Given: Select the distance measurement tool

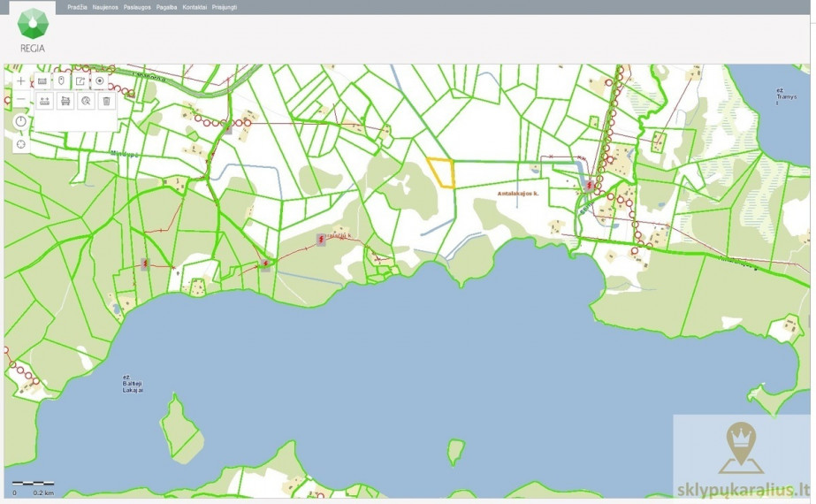Looking at the screenshot, I should [45, 101].
